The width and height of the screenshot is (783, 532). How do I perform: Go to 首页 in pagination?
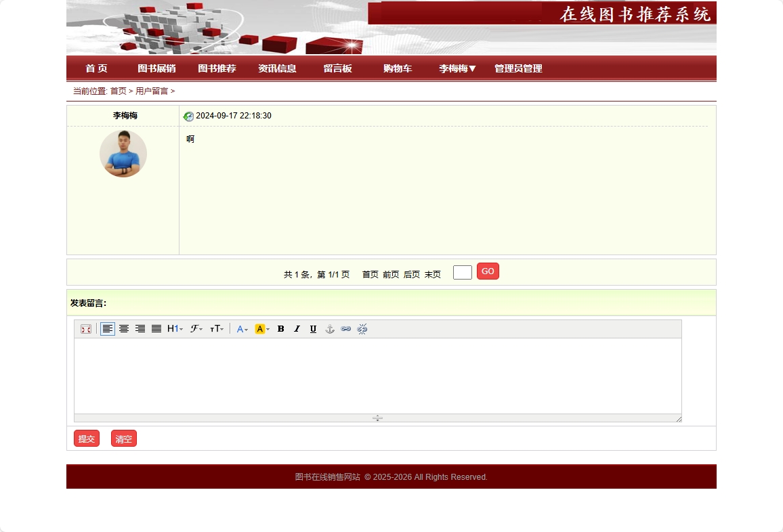pos(370,275)
